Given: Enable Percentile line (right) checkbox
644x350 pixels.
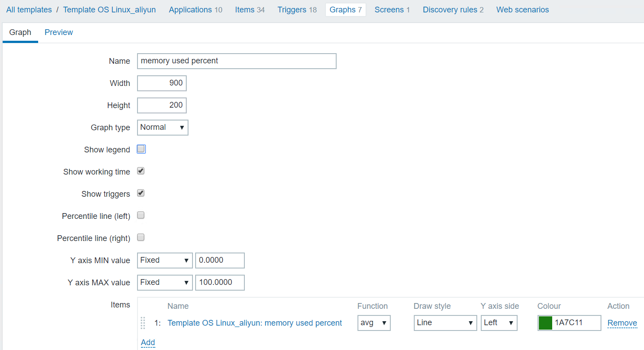Looking at the screenshot, I should click(x=141, y=238).
